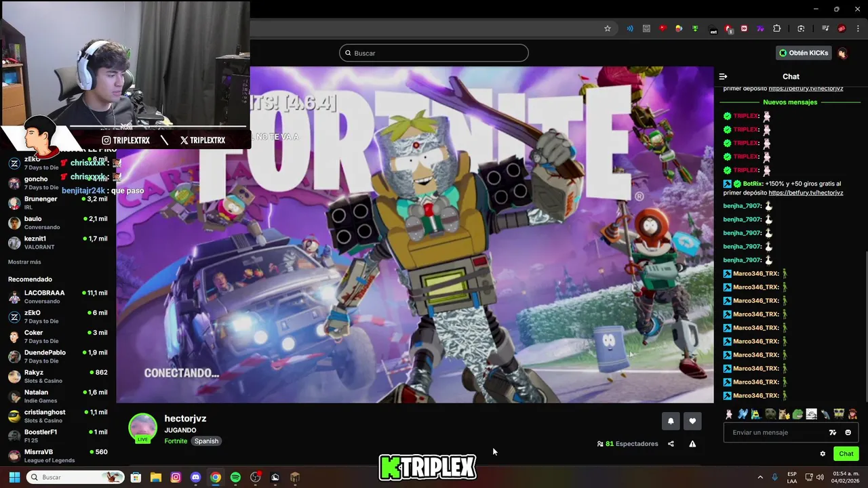Click the Windows taskbar Buscar box
The height and width of the screenshot is (488, 868).
(75, 477)
